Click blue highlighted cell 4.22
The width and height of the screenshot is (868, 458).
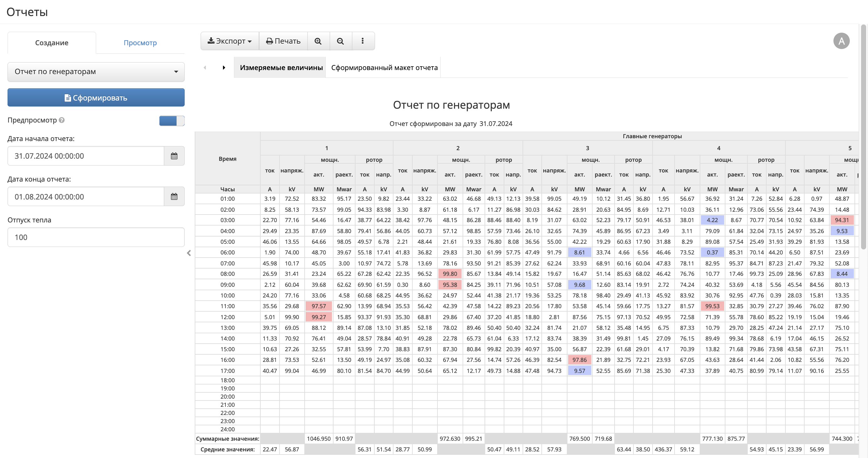pos(712,220)
